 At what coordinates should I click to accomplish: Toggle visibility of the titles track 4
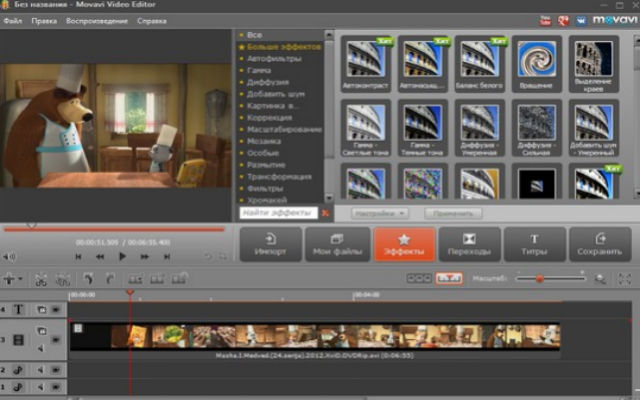(x=56, y=310)
